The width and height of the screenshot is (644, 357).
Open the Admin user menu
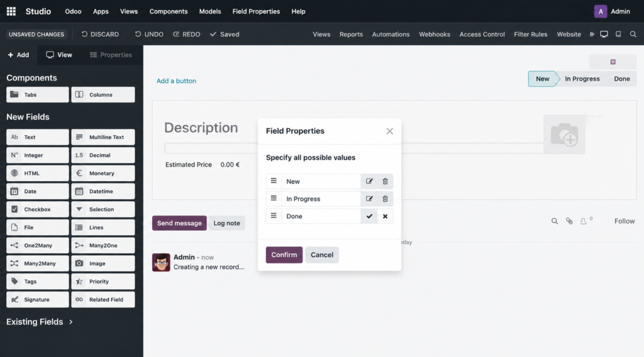[x=612, y=11]
